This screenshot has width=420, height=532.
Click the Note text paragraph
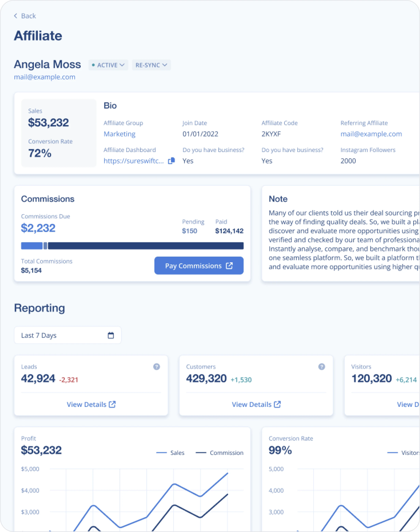pyautogui.click(x=344, y=240)
